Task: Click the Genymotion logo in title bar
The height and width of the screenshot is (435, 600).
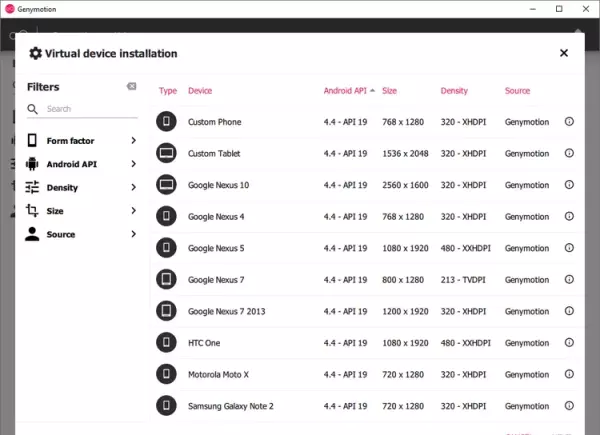Action: (x=10, y=9)
